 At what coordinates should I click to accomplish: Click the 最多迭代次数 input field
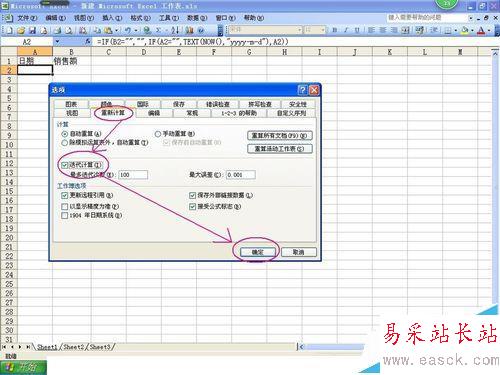point(133,175)
